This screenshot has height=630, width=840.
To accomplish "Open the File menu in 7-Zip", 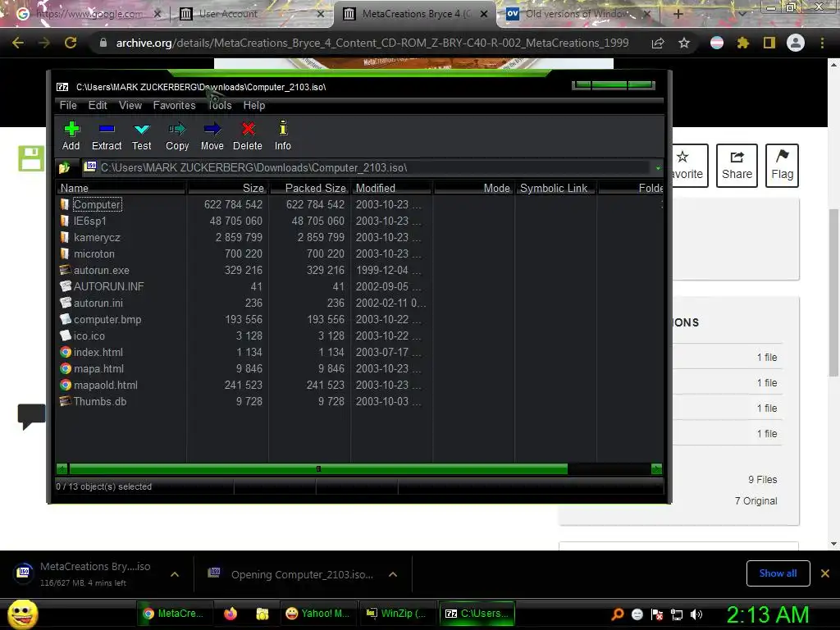I will 68,106.
